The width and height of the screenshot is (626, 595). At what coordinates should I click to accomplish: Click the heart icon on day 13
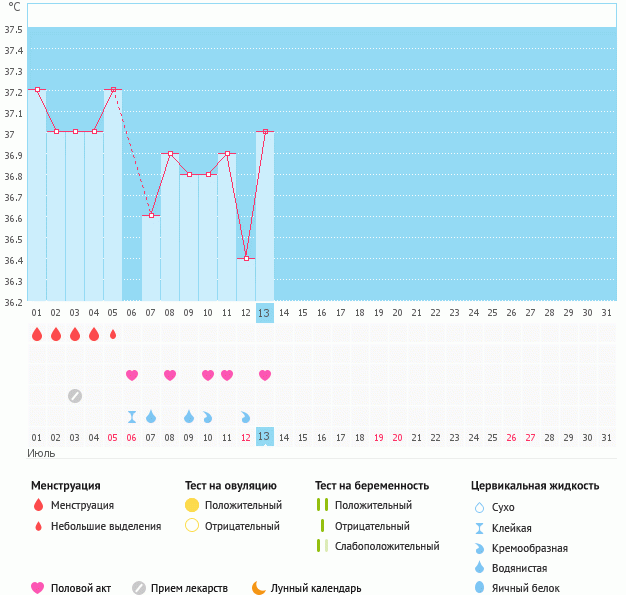(x=265, y=375)
